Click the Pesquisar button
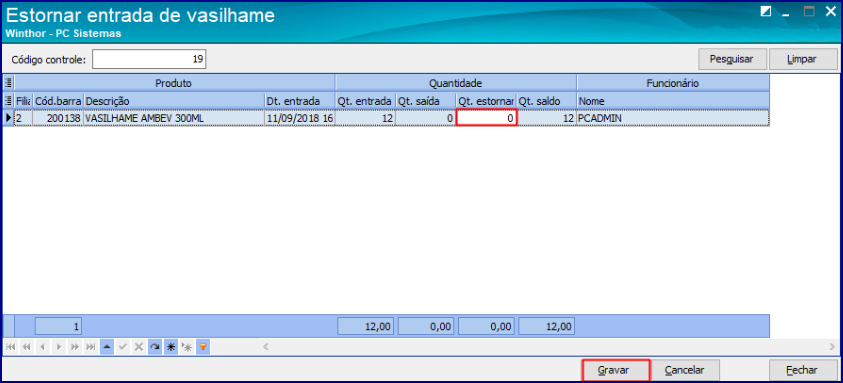Screen dimensions: 843x383 pyautogui.click(x=732, y=59)
